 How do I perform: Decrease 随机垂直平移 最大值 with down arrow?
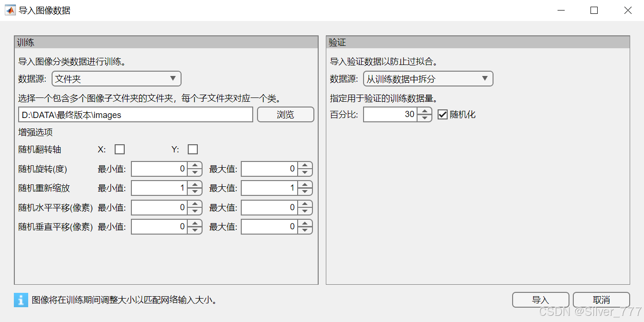[x=305, y=230]
